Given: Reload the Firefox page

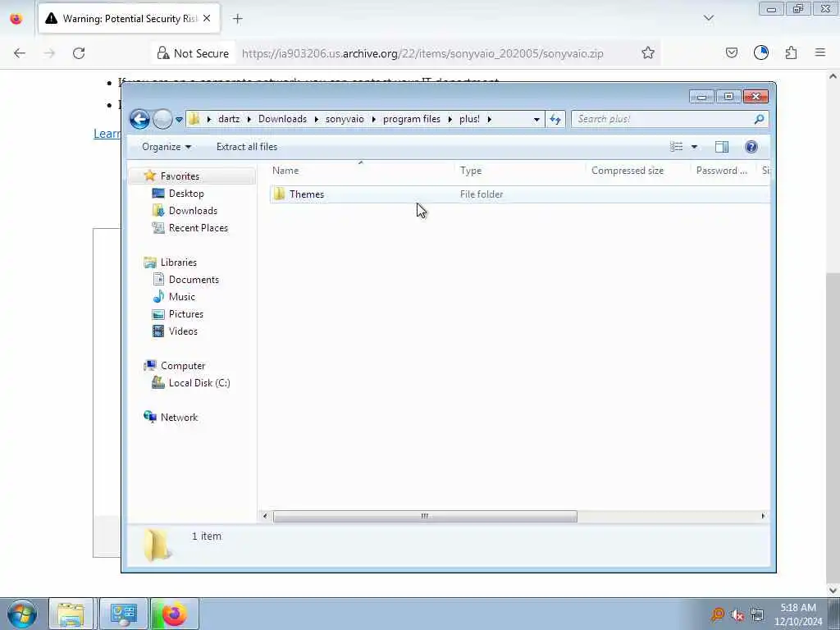Looking at the screenshot, I should (79, 53).
